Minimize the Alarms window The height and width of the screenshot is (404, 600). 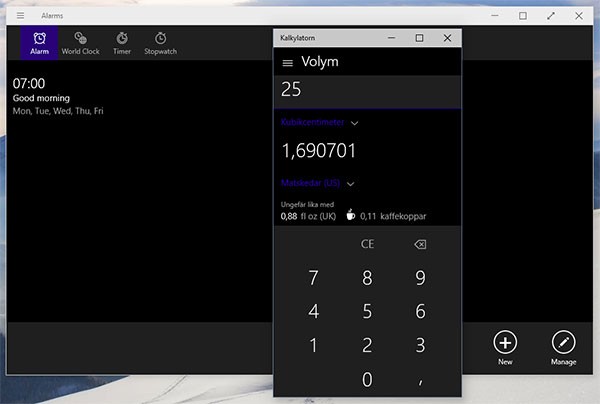coord(495,16)
